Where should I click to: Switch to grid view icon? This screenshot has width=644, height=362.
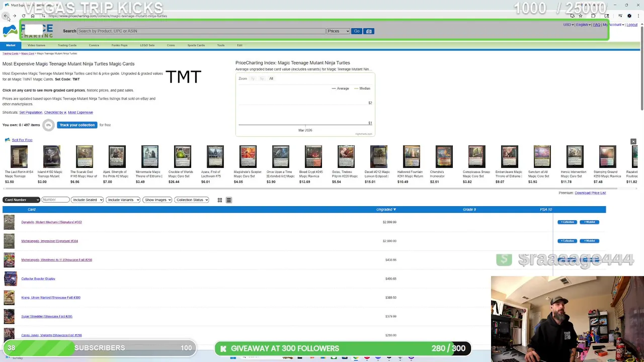pos(219,200)
